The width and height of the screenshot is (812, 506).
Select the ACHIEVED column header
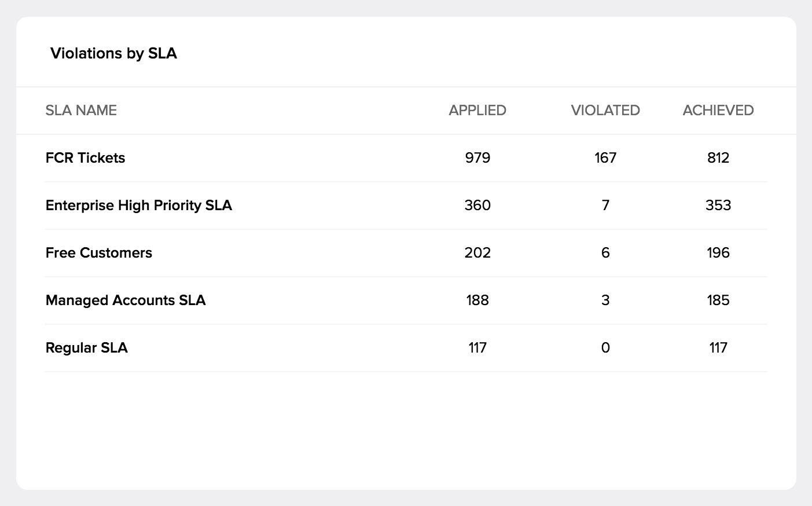pos(718,110)
